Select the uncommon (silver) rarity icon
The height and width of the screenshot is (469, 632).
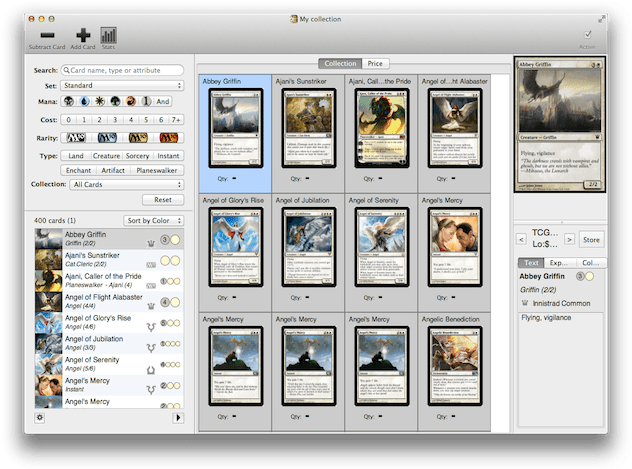(107, 138)
